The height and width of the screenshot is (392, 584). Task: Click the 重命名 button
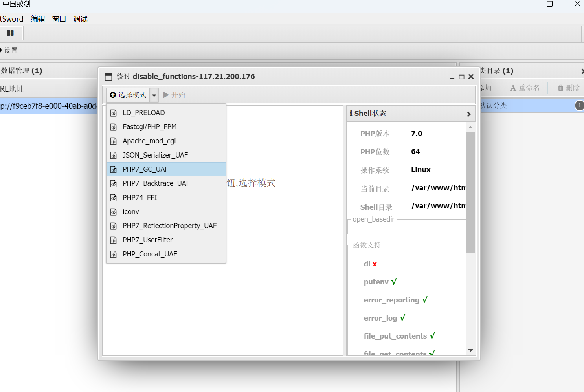[525, 88]
